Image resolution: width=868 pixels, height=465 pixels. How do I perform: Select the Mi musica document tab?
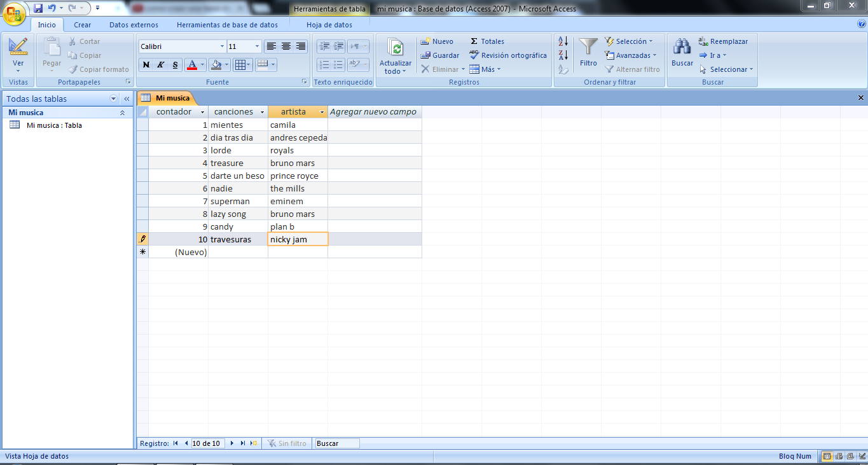167,98
